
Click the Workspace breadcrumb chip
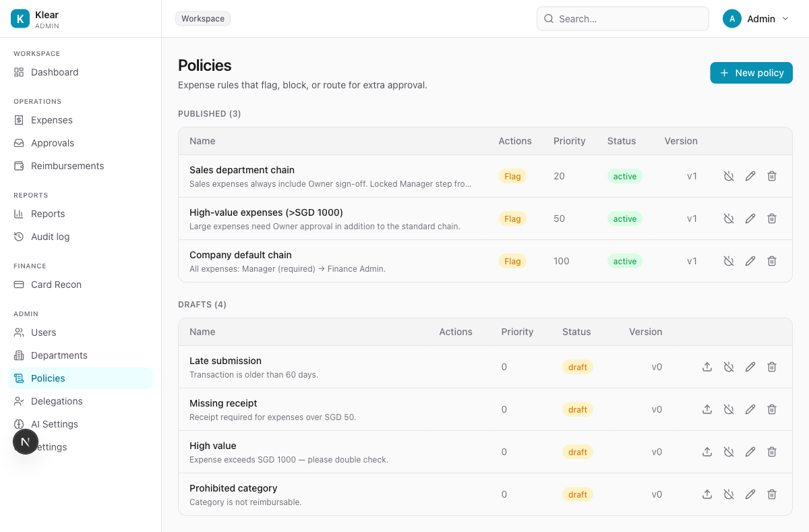pos(203,19)
